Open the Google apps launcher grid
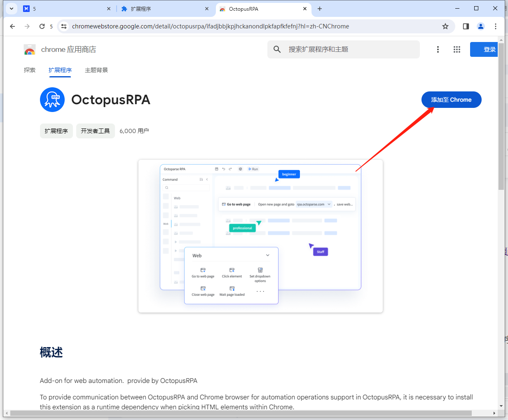Viewport: 508px width, 420px height. [456, 49]
